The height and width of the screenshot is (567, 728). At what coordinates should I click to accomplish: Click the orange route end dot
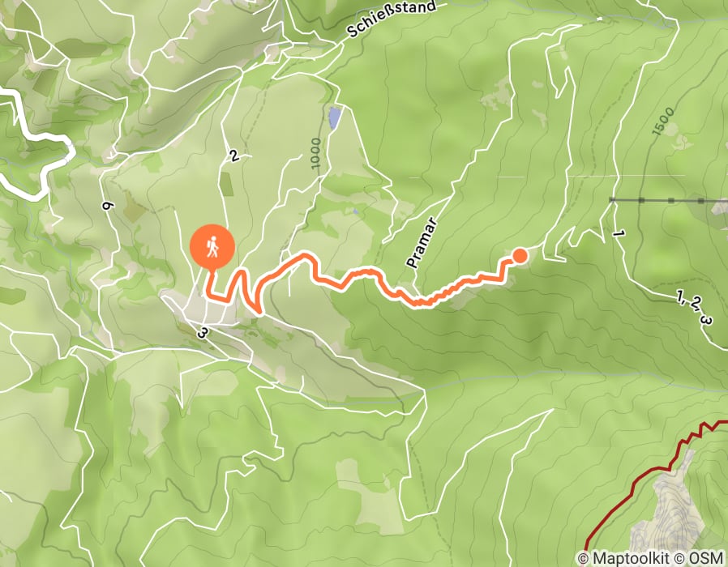click(x=520, y=256)
